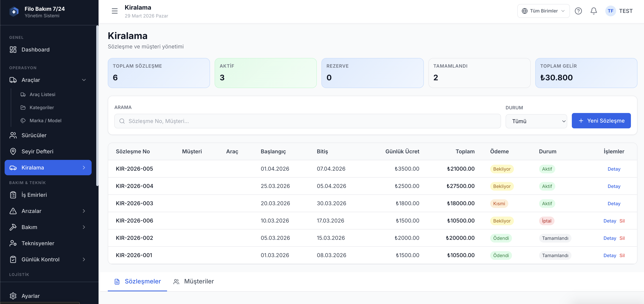Open Ayarlar settings gear item
Viewport: 644px width, 304px height.
(30, 296)
